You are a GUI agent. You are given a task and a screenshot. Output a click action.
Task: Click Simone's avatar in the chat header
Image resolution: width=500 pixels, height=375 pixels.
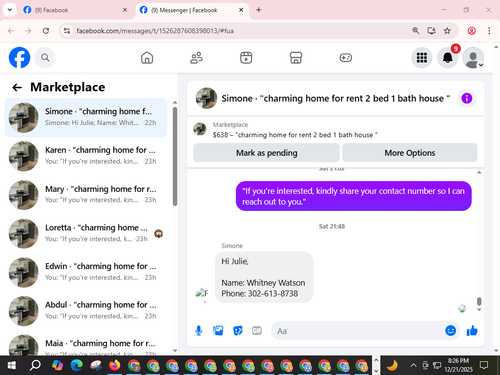(x=206, y=98)
